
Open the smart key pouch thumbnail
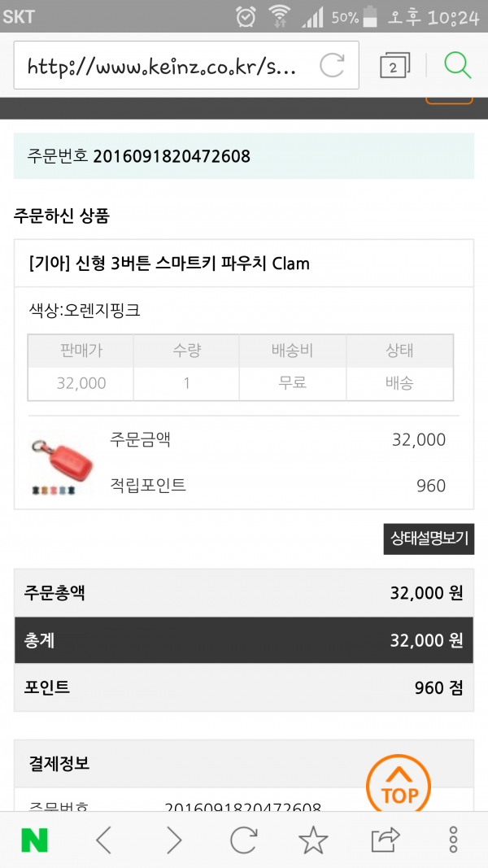click(61, 464)
